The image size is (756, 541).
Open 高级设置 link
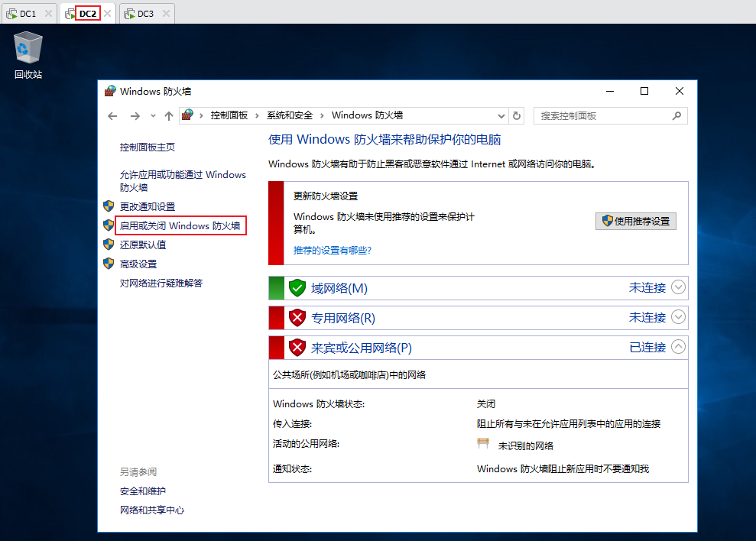click(138, 264)
